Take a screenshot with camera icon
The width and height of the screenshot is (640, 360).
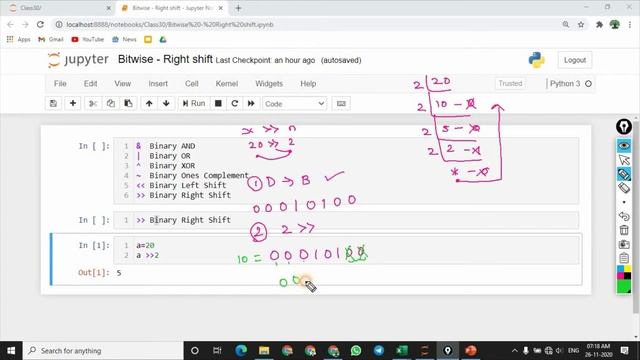[x=624, y=244]
